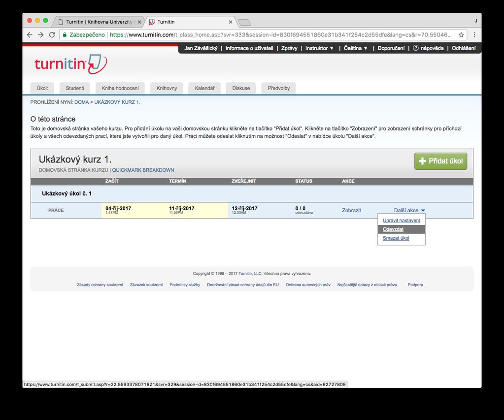Open the Diskuse tab
Image resolution: width=504 pixels, height=420 pixels.
click(x=241, y=88)
